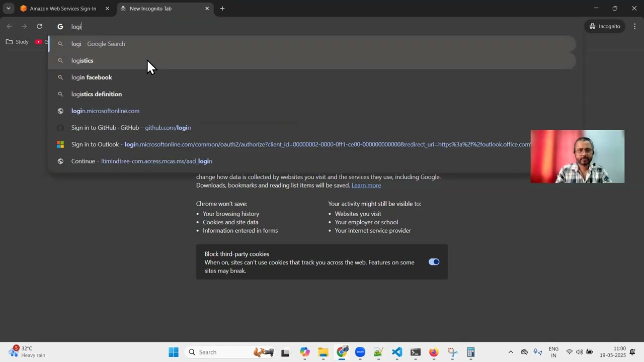Image resolution: width=644 pixels, height=362 pixels.
Task: Open ENG IN language switcher
Action: point(553,352)
